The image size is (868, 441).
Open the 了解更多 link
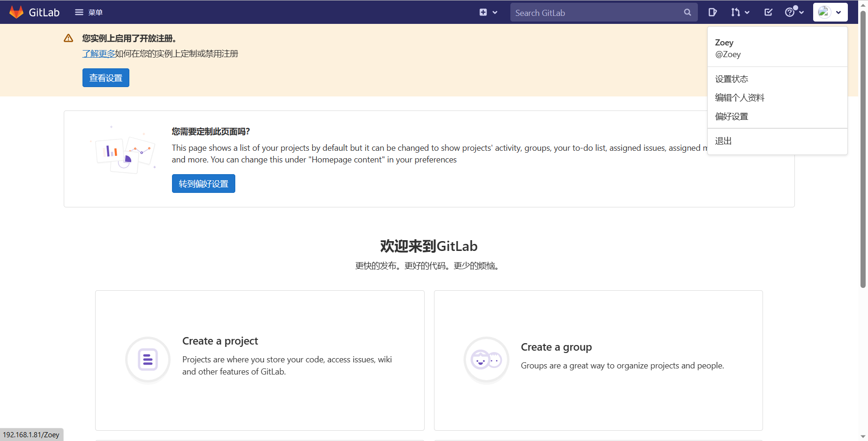(x=99, y=54)
